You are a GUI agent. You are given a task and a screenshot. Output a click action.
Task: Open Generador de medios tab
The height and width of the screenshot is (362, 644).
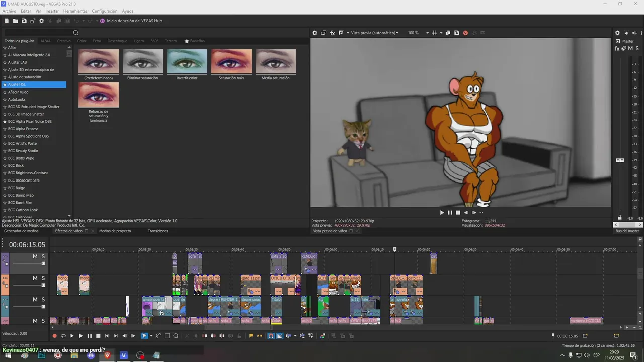click(x=21, y=231)
